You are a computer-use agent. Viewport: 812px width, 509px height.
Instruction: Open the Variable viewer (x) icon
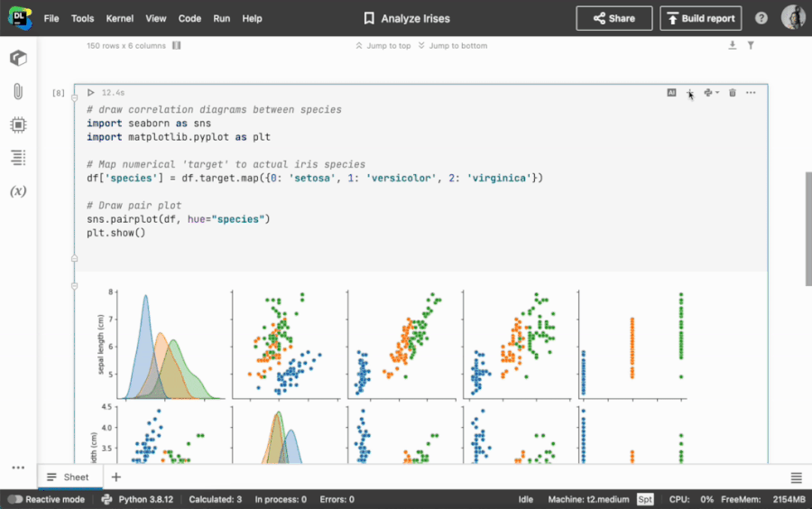[18, 191]
